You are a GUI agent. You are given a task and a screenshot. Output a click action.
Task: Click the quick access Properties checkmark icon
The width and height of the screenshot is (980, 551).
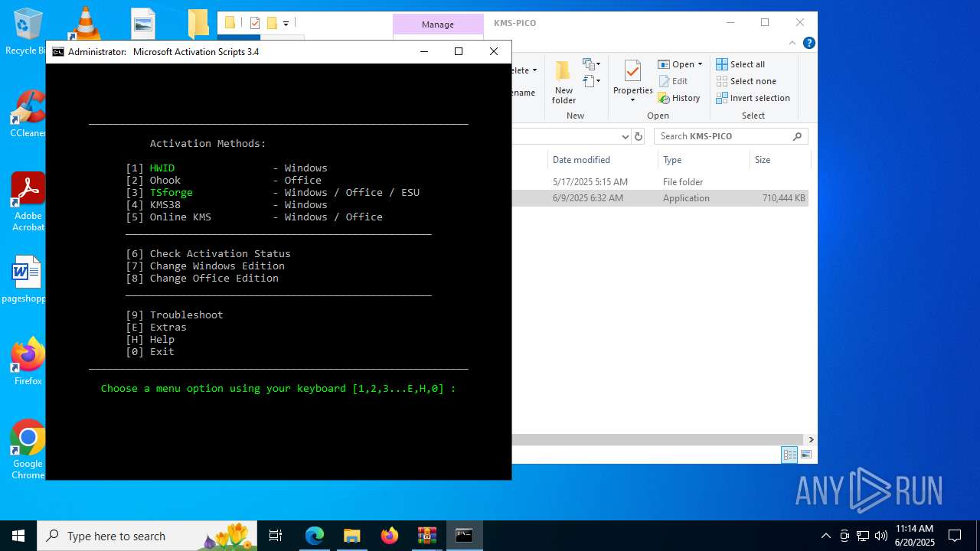click(x=255, y=23)
